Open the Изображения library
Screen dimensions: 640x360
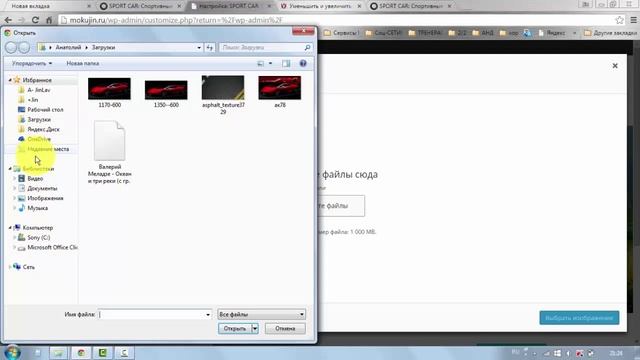[45, 198]
